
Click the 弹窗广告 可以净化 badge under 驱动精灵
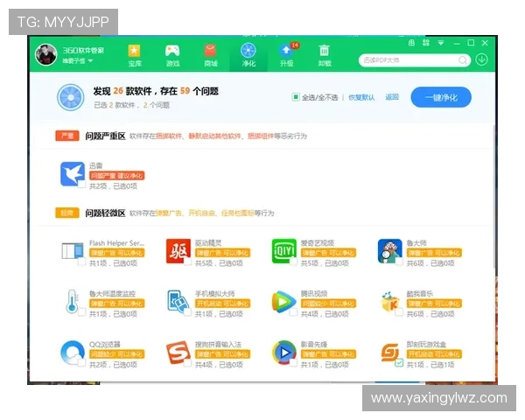(x=223, y=253)
